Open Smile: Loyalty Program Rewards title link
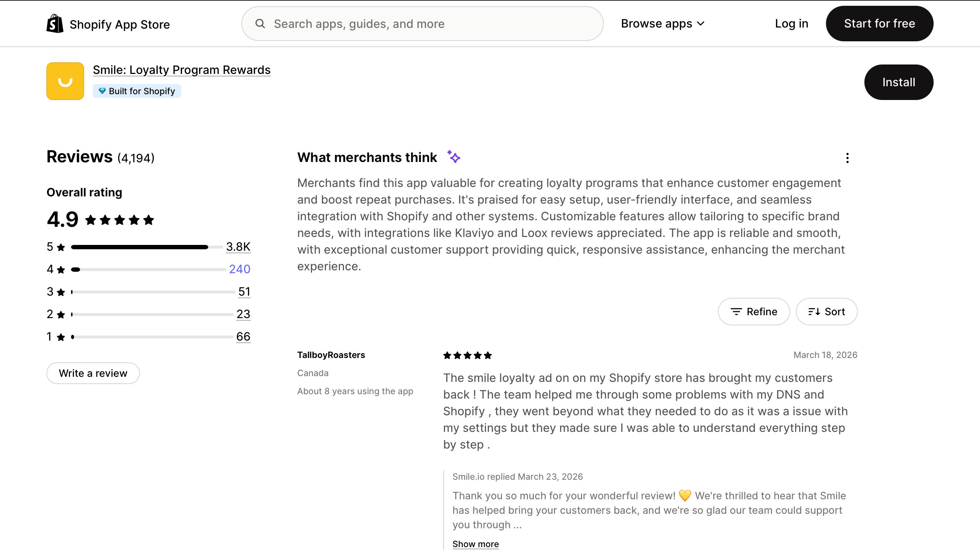This screenshot has width=980, height=550. click(182, 70)
